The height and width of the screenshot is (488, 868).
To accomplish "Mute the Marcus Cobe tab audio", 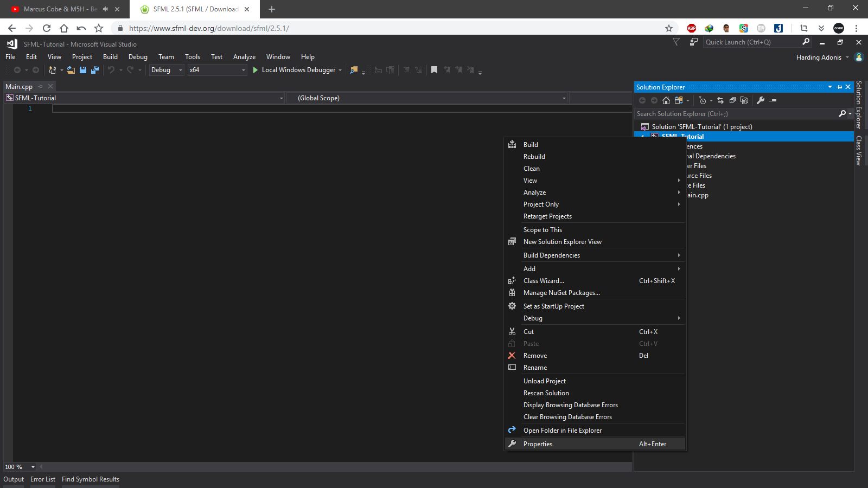I will pos(105,9).
